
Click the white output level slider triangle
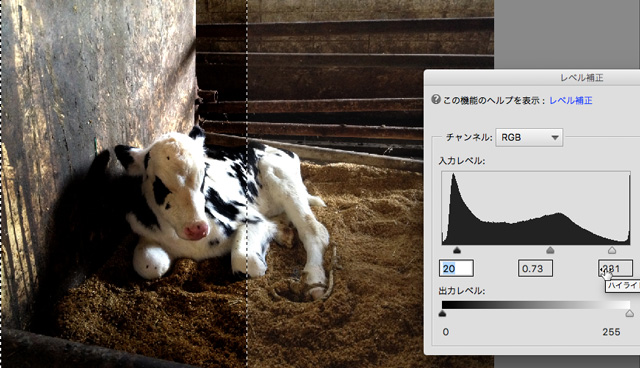click(629, 313)
